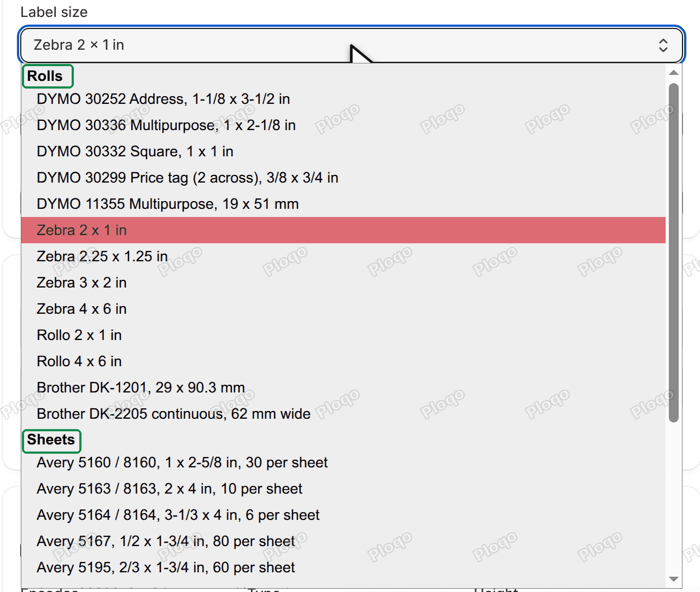Pick DYMO 30332 Square, 1 x 1 in
This screenshot has width=700, height=592.
pos(343,151)
